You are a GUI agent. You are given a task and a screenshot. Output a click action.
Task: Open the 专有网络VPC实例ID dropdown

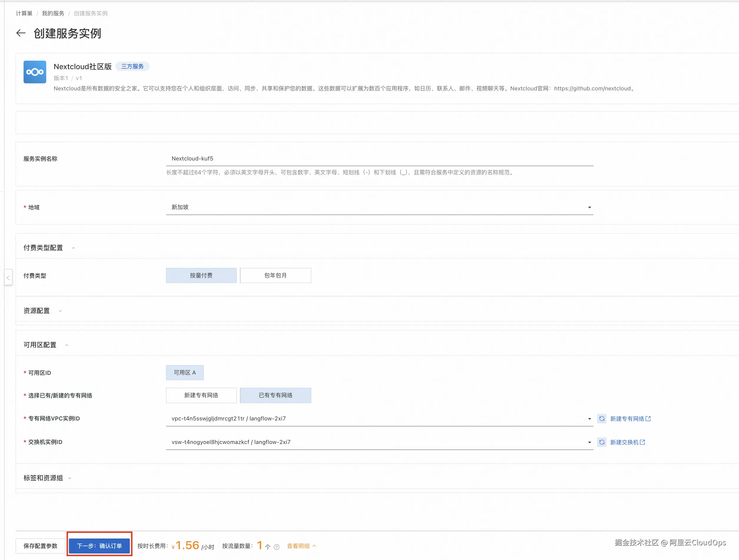tap(379, 418)
